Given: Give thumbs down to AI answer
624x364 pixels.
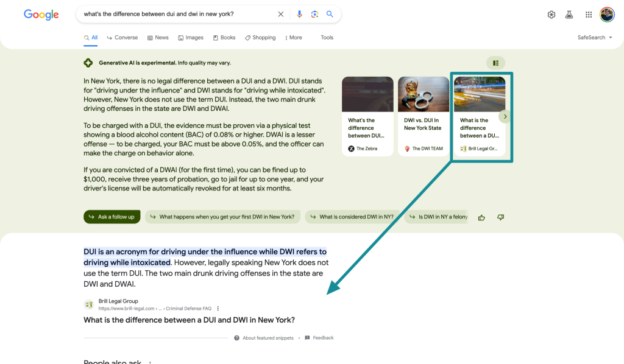Looking at the screenshot, I should pos(501,217).
